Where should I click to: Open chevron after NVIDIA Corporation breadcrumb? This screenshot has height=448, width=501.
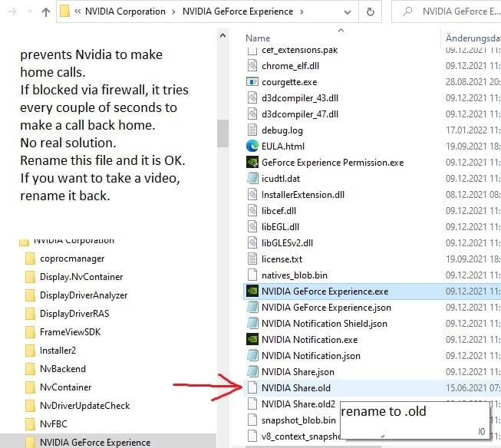[173, 12]
